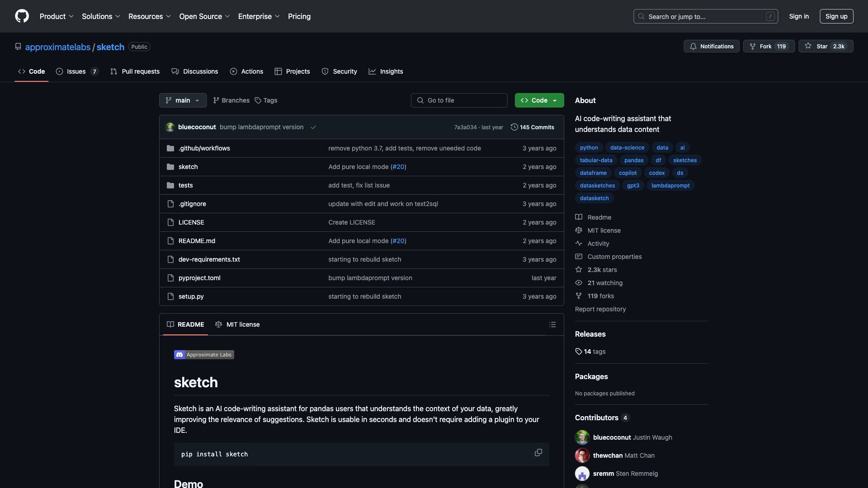Expand the Product menu
868x488 pixels.
(57, 16)
